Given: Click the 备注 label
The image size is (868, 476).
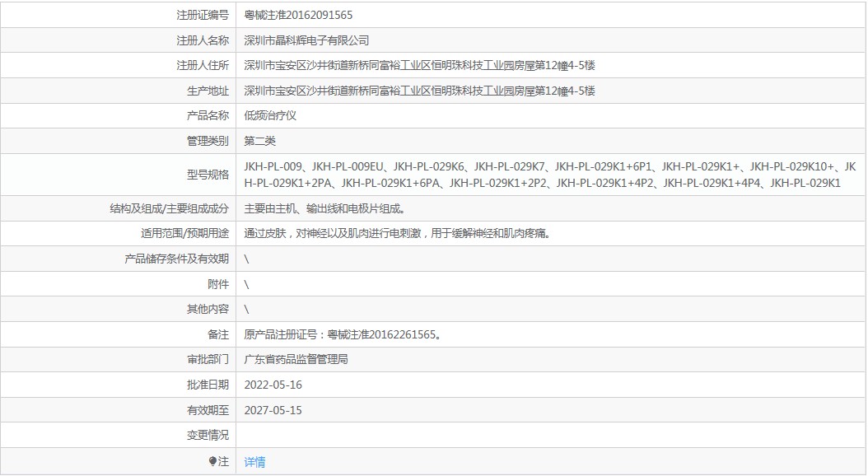Looking at the screenshot, I should pyautogui.click(x=218, y=334).
